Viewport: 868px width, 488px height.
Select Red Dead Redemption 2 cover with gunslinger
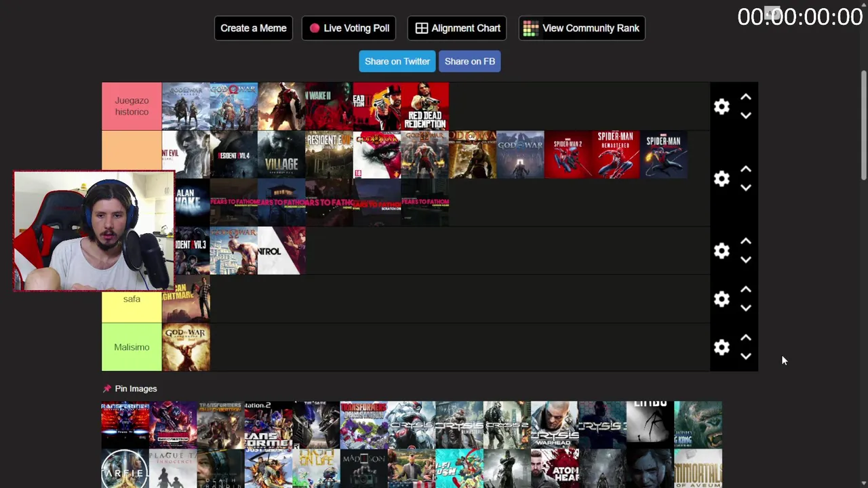pos(376,106)
